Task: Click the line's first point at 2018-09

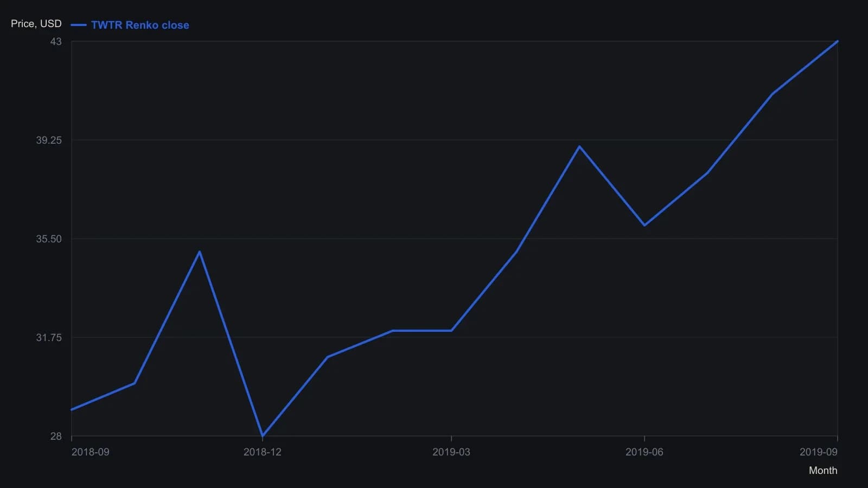Action: coord(72,409)
